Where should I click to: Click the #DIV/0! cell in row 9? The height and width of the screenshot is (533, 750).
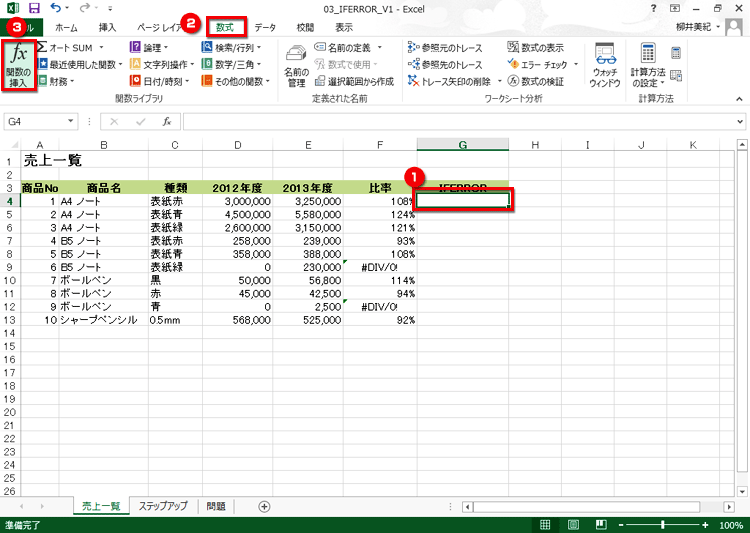(380, 267)
